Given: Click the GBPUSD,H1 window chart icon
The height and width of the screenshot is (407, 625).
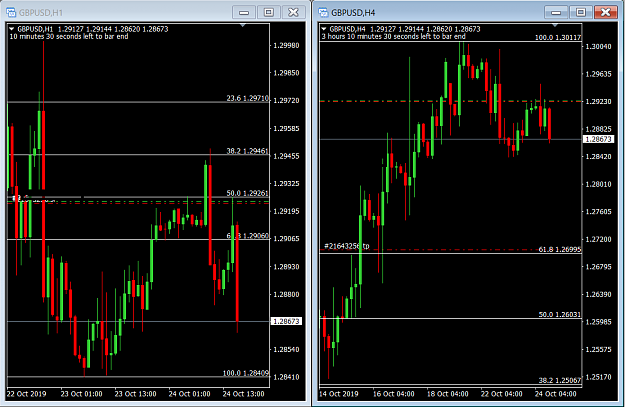Looking at the screenshot, I should [x=11, y=12].
